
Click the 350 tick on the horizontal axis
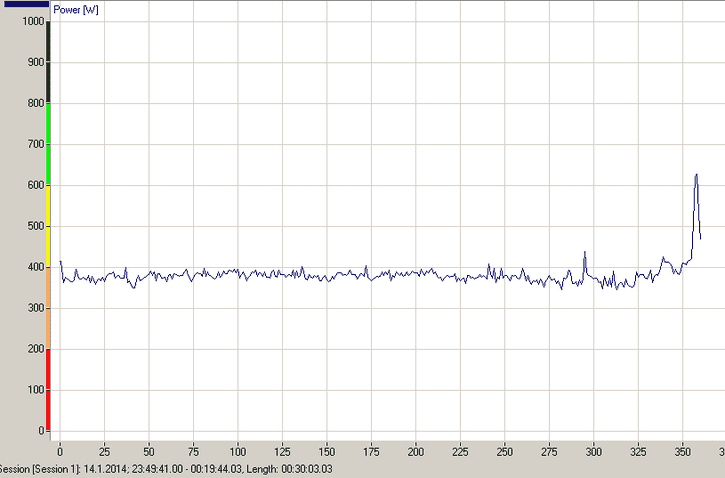[x=683, y=451]
